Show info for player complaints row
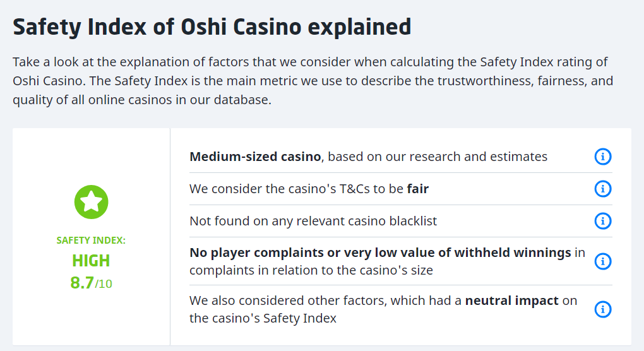This screenshot has height=351, width=644. point(603,261)
